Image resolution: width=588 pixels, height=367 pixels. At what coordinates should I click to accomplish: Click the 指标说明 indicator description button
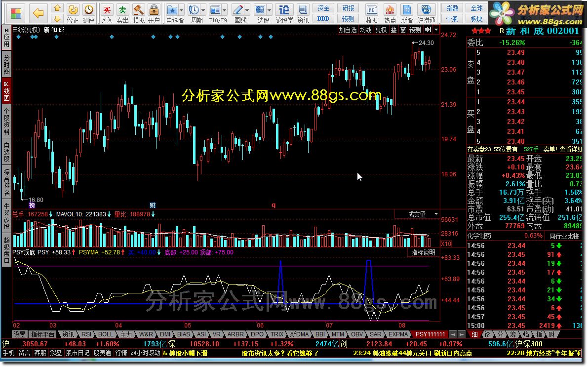pos(424,252)
